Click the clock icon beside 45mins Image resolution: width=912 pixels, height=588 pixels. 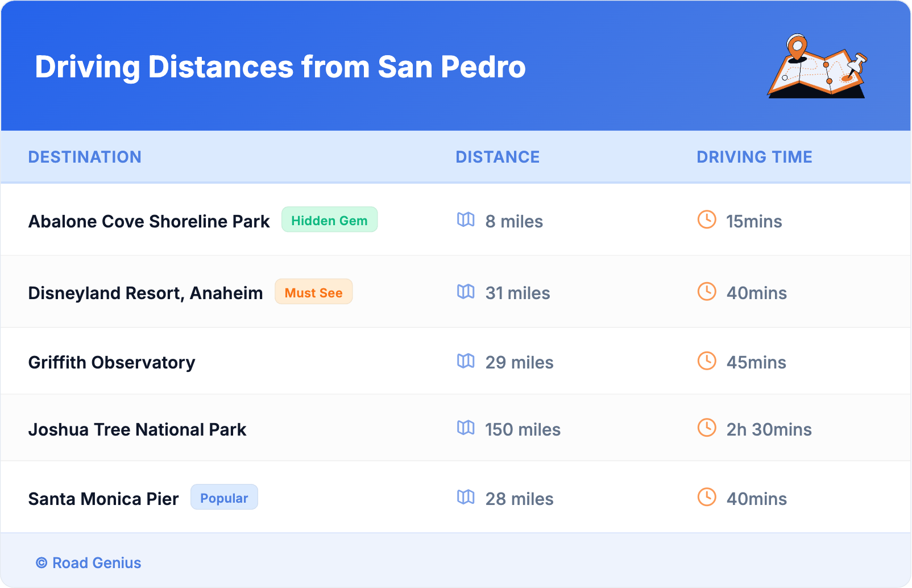tap(707, 361)
